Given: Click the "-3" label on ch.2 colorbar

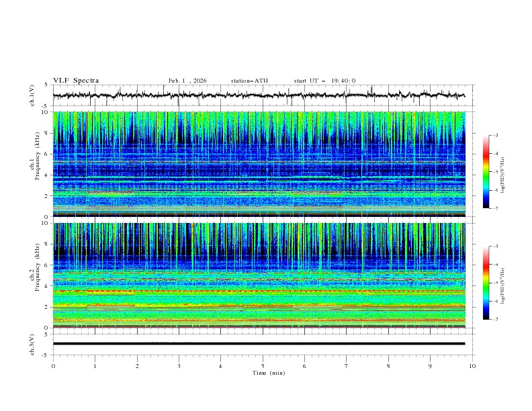Looking at the screenshot, I should pyautogui.click(x=495, y=246).
